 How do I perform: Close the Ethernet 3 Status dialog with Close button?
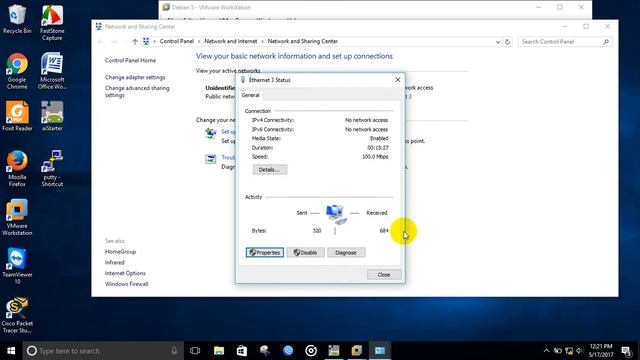(384, 275)
